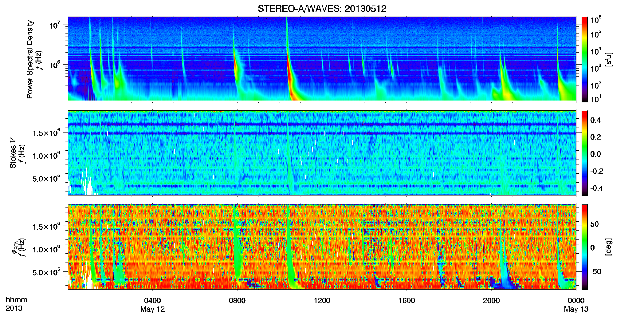Click the 0.4 value on Stokes colorbar
644x332 pixels.
click(x=595, y=120)
